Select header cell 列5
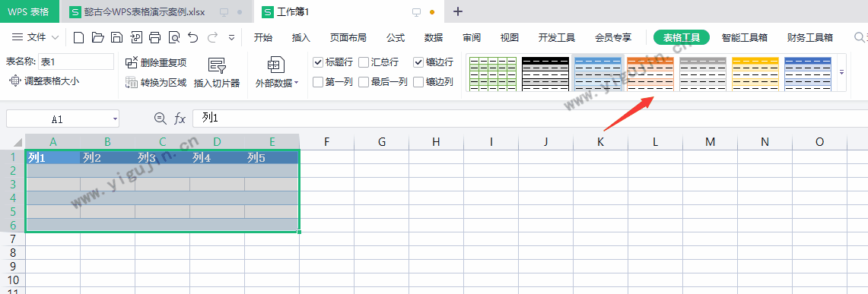This screenshot has width=868, height=294. (272, 157)
